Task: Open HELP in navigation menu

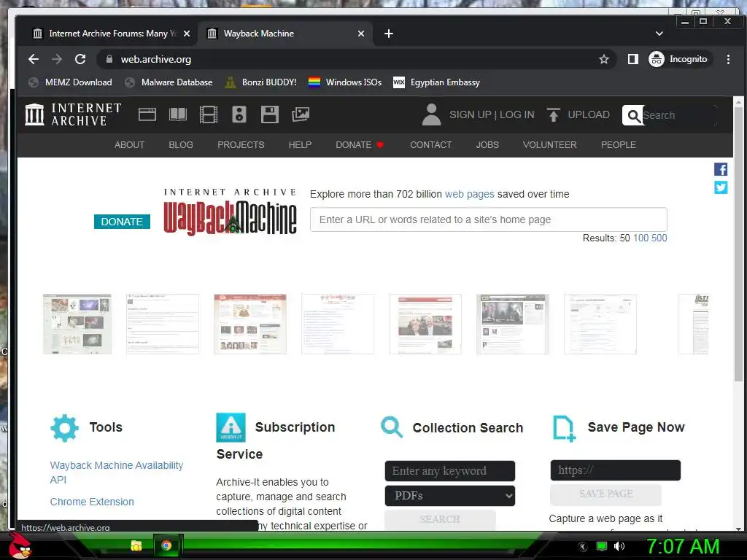Action: (300, 145)
